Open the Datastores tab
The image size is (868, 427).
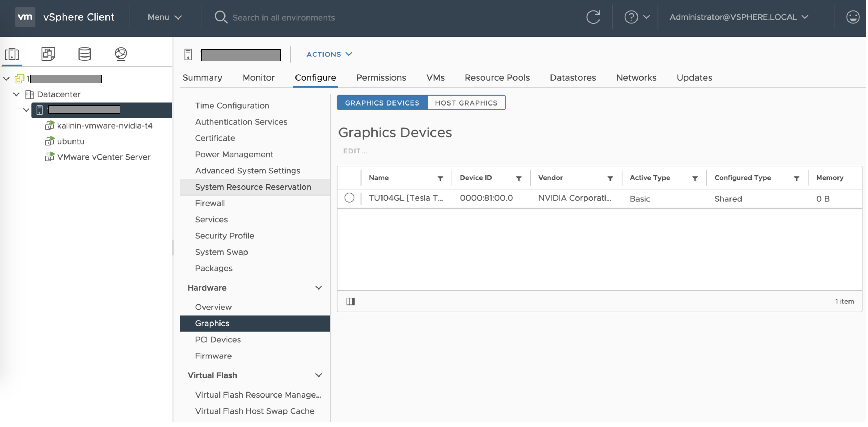(574, 78)
